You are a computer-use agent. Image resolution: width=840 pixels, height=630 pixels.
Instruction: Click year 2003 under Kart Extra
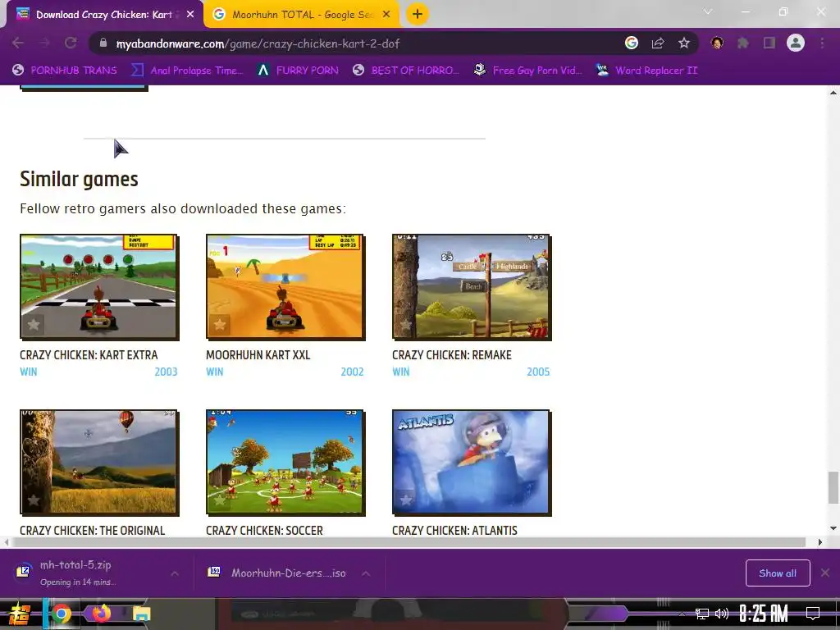click(x=166, y=372)
